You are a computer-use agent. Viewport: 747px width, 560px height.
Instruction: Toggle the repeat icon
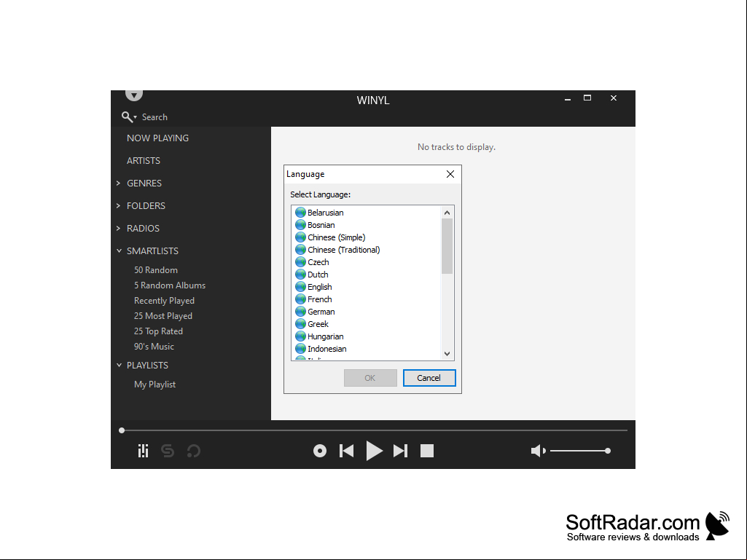[193, 451]
